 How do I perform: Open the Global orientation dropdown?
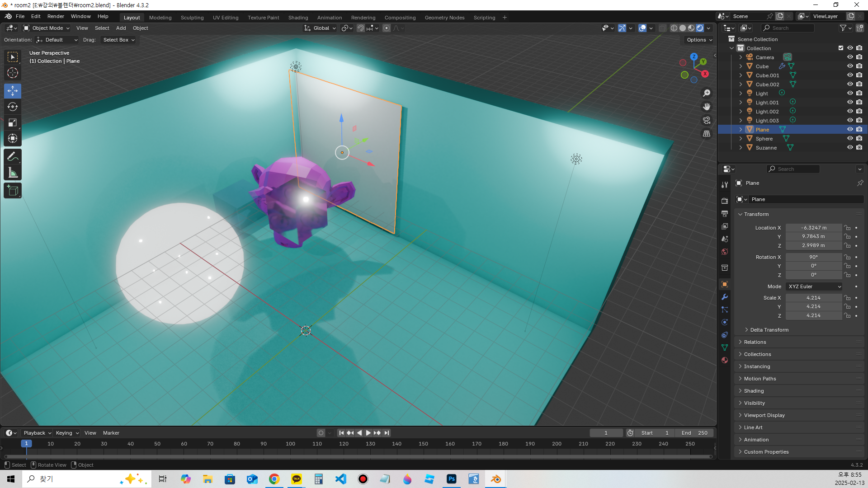pyautogui.click(x=320, y=28)
